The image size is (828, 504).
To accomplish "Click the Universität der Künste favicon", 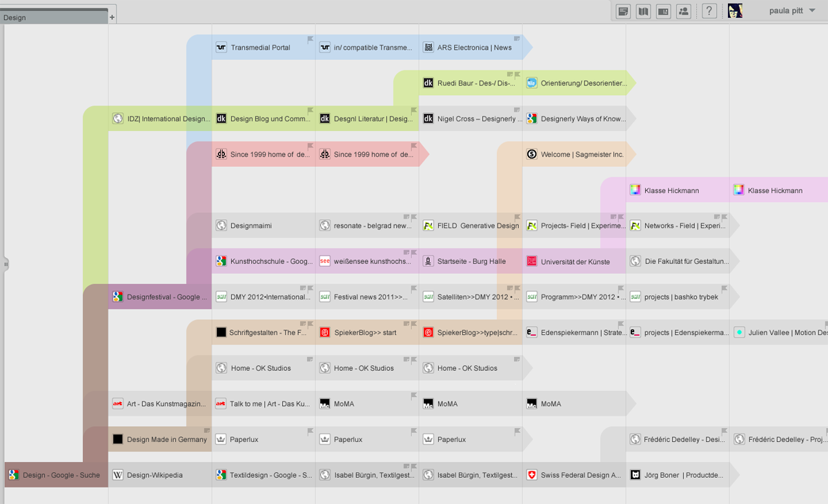I will [531, 261].
